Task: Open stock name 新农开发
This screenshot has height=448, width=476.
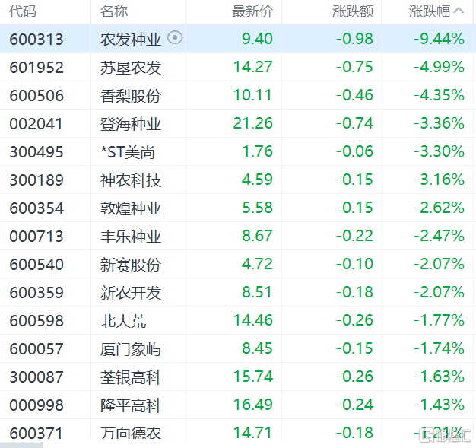Action: [131, 293]
